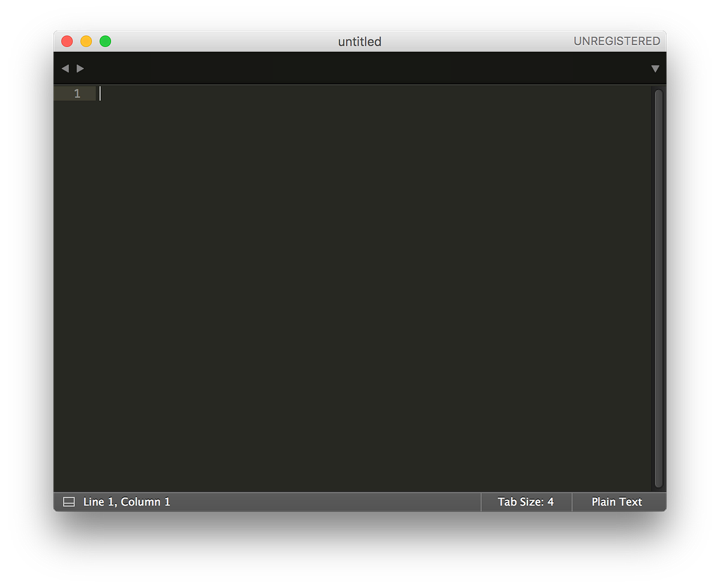The width and height of the screenshot is (720, 588).
Task: Place the cursor in the editor area
Action: [x=360, y=270]
